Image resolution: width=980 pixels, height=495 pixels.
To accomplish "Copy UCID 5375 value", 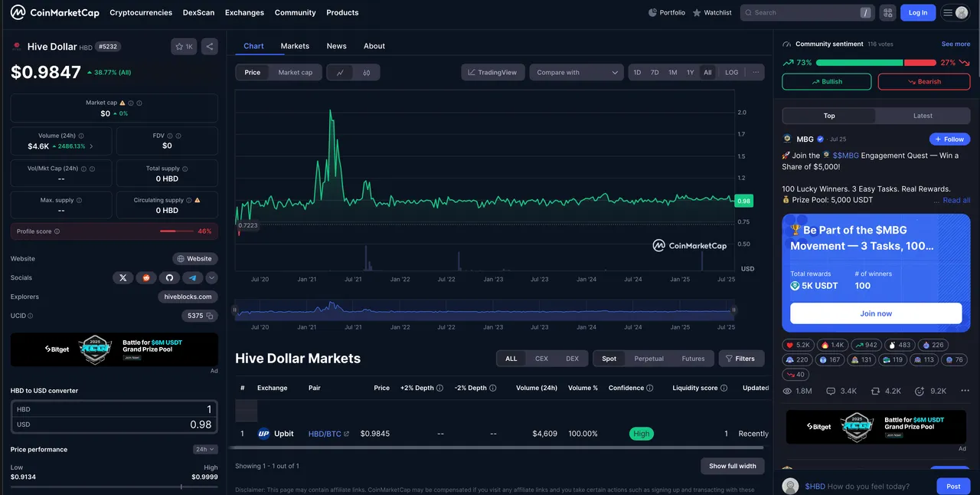I will pyautogui.click(x=211, y=316).
